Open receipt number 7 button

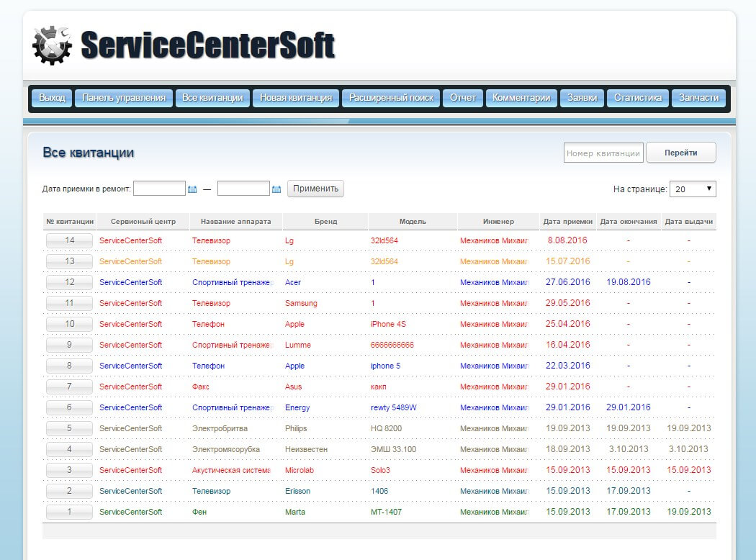tap(69, 387)
